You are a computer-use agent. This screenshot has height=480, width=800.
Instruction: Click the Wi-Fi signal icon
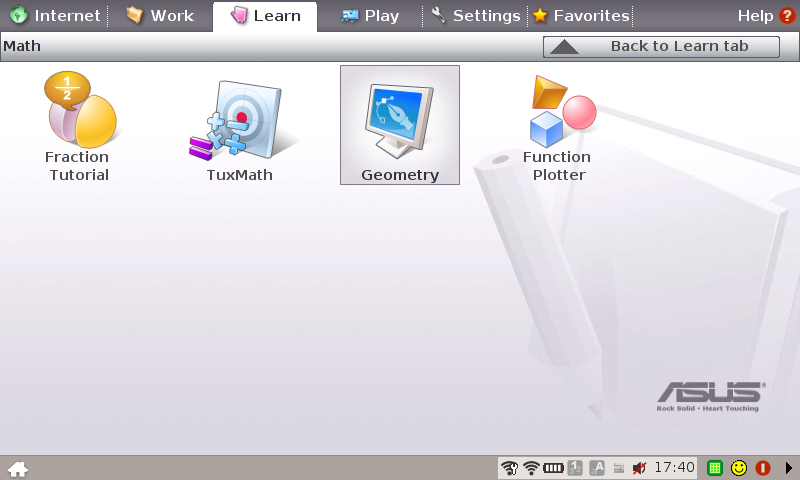click(531, 467)
